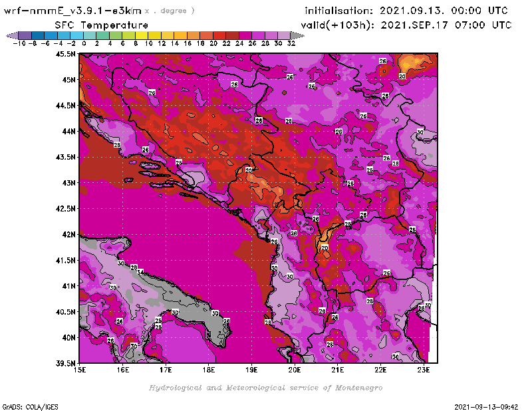The height and width of the screenshot is (411, 532).
Task: Click the 'valid(+103h): 2021.SEP.17 07:00 UTC' text
Action: coord(406,25)
